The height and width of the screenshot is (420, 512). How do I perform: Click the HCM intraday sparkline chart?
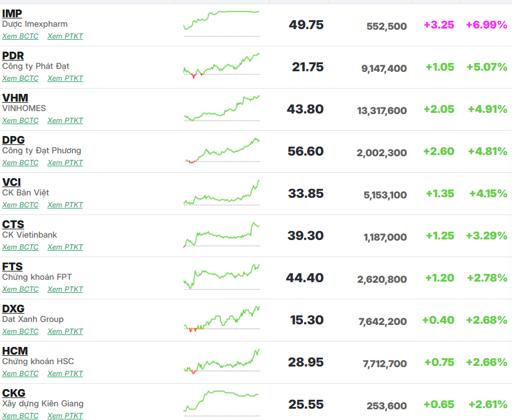(222, 361)
